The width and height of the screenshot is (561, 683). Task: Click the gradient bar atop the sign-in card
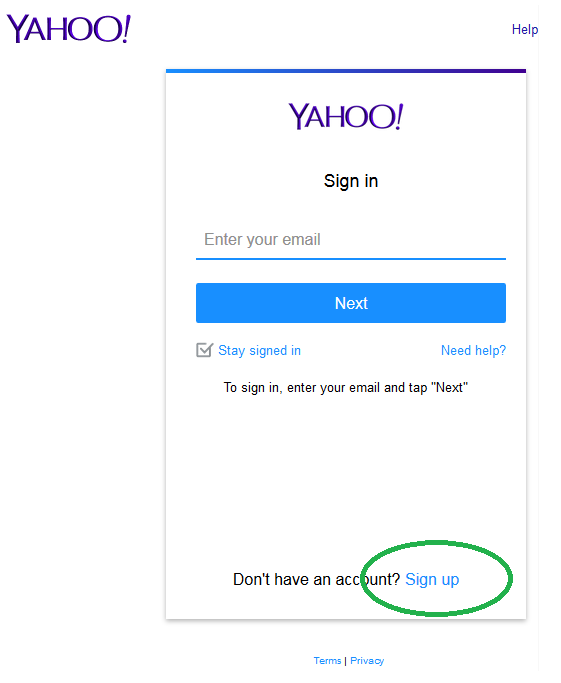(x=346, y=71)
